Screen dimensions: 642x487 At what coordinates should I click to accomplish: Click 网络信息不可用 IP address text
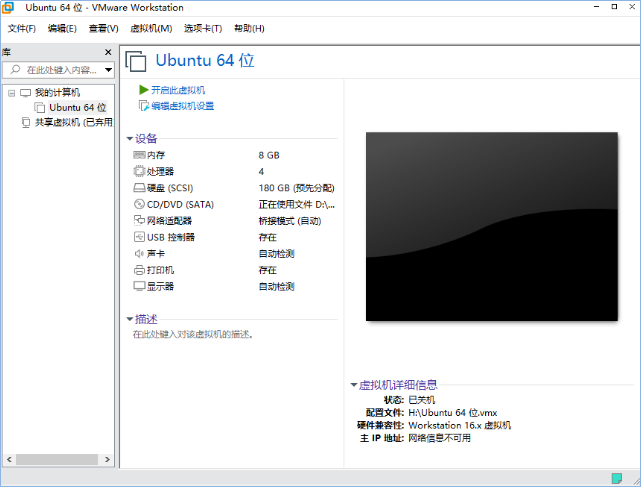[x=439, y=438]
